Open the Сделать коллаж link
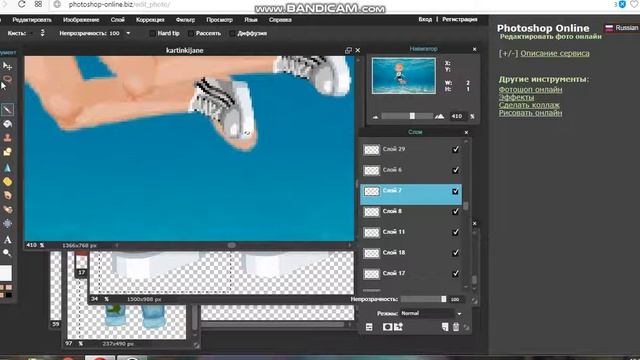640x360 pixels. (529, 105)
